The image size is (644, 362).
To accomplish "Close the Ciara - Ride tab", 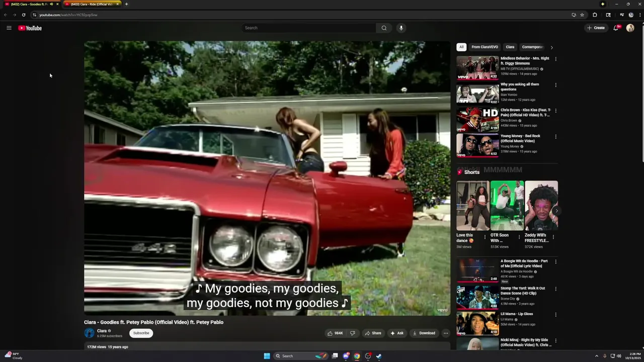I will (x=118, y=4).
